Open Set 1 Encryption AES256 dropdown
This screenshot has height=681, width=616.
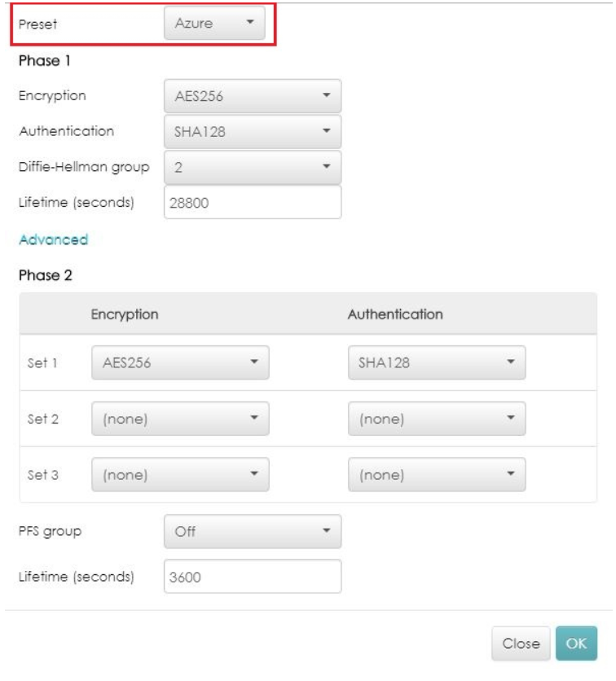click(180, 362)
